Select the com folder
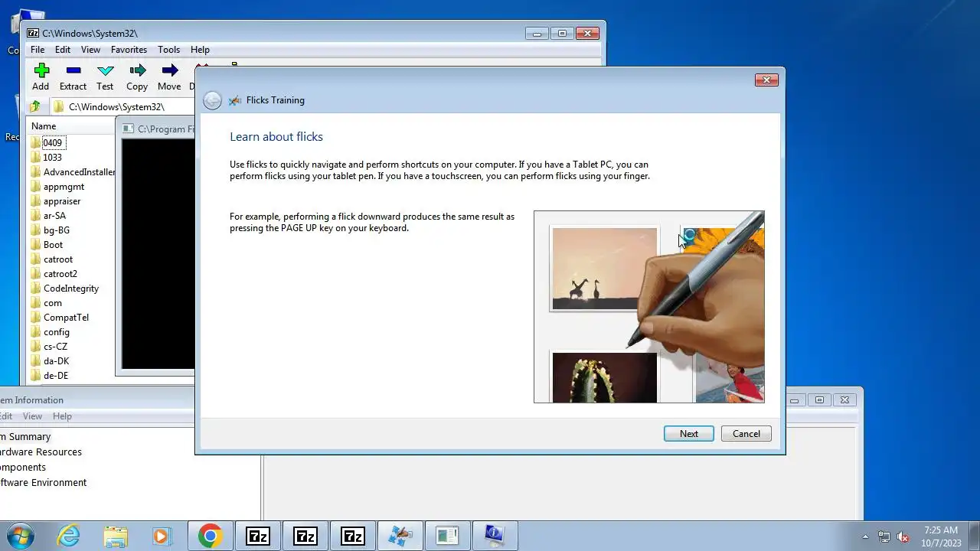 tap(53, 302)
